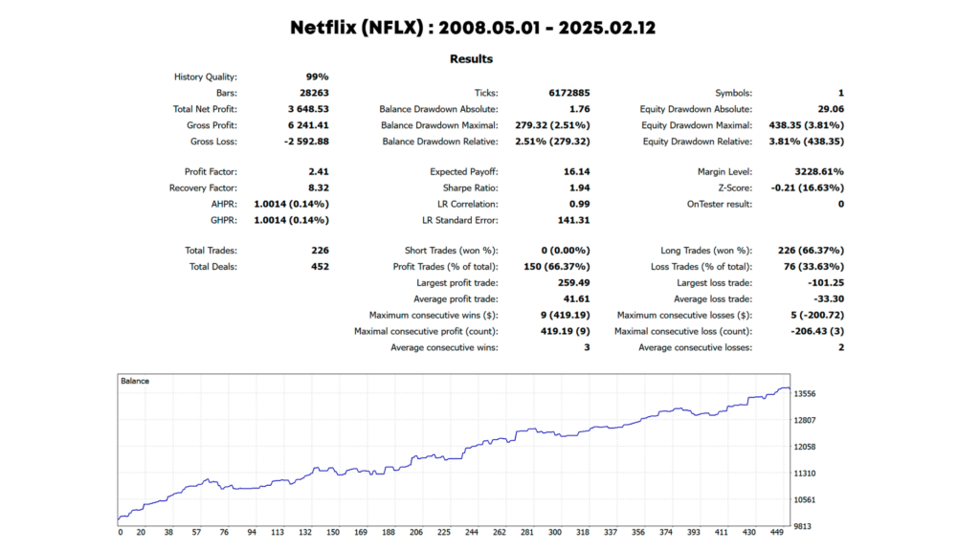Click the History Quality value 99%
This screenshot has height=551, width=980.
317,77
